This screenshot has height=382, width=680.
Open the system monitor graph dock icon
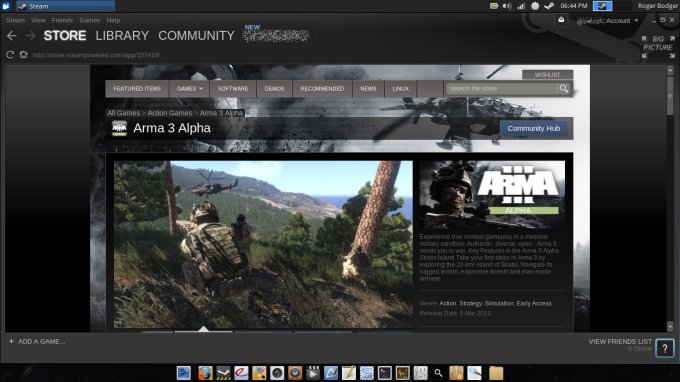click(402, 373)
